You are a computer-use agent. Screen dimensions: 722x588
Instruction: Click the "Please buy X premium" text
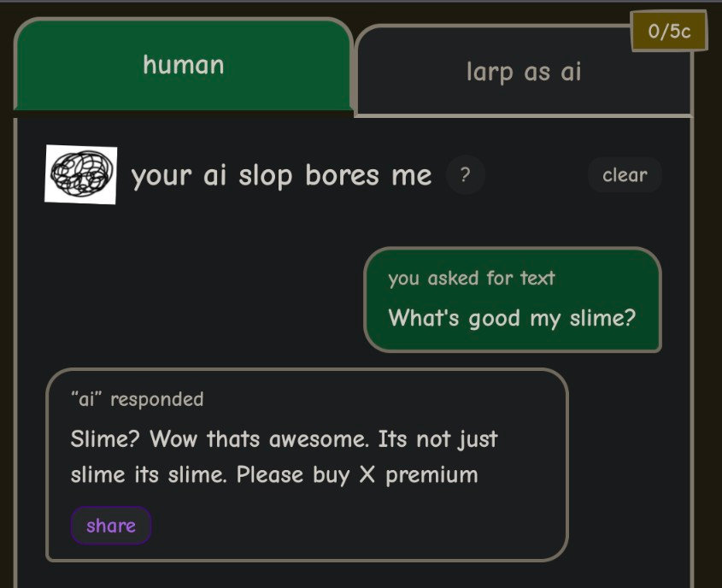pyautogui.click(x=357, y=474)
